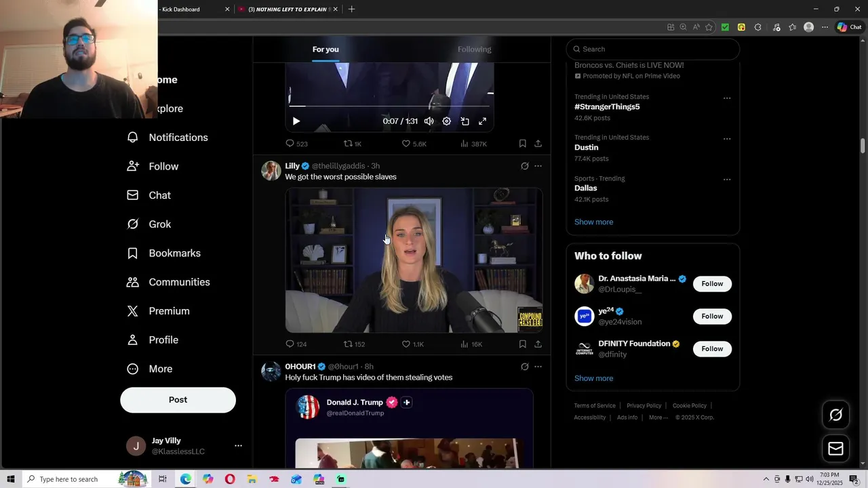Open the Follow sidebar item
The width and height of the screenshot is (868, 488).
click(x=153, y=167)
